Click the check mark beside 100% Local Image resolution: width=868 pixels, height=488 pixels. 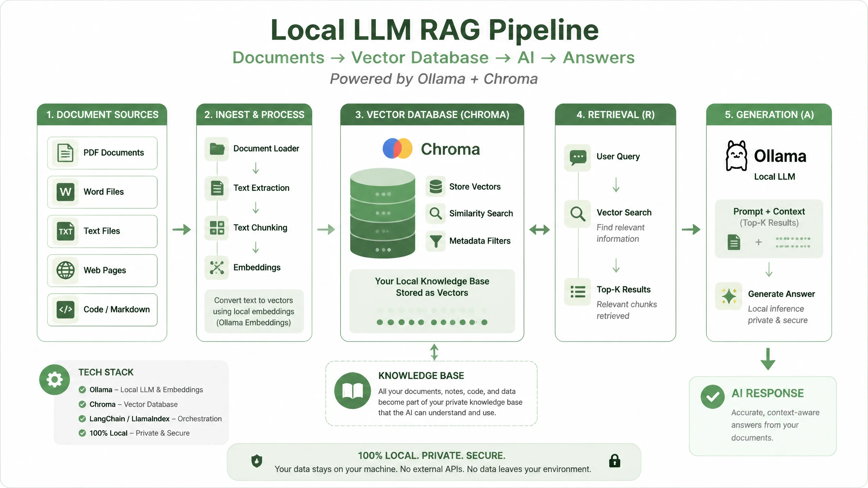coord(82,433)
